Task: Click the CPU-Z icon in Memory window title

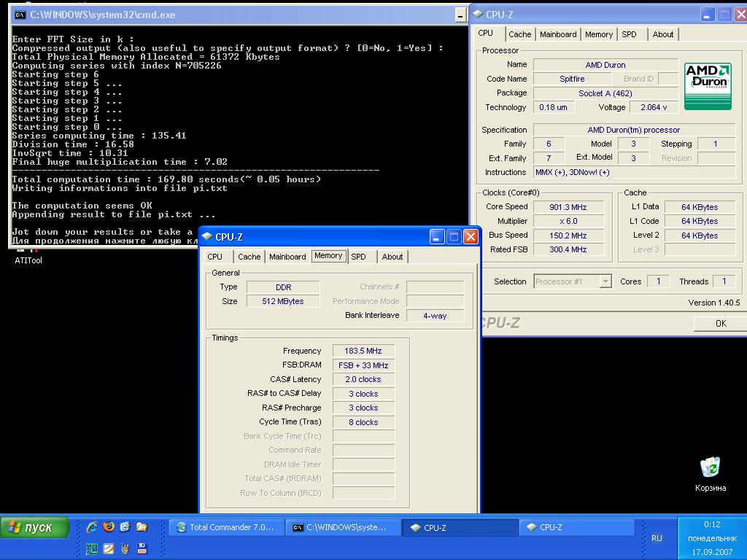Action: tap(207, 237)
